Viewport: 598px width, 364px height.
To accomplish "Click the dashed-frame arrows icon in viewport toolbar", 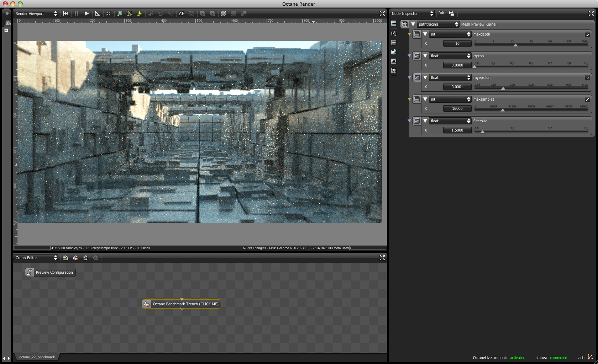I will (109, 14).
